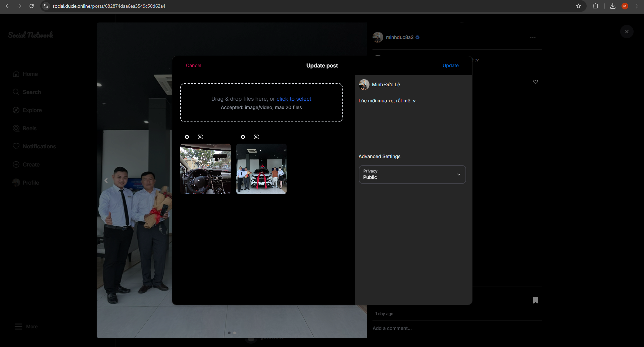Open the Privacy dropdown set to Public
Viewport: 644px width, 347px height.
click(412, 175)
